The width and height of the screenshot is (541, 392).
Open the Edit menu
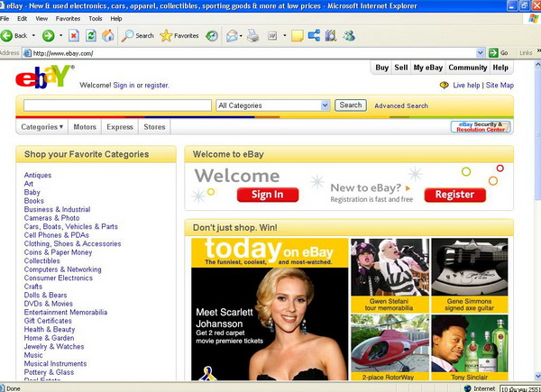pos(22,19)
